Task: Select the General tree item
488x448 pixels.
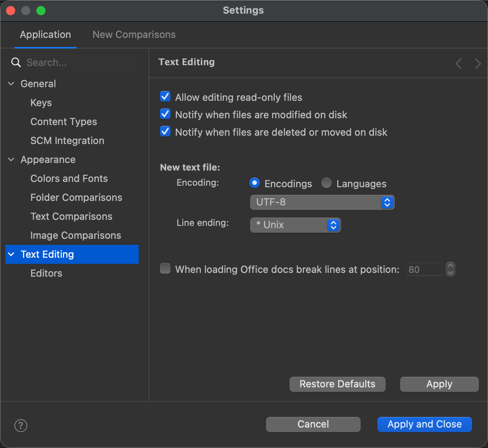Action: point(38,84)
